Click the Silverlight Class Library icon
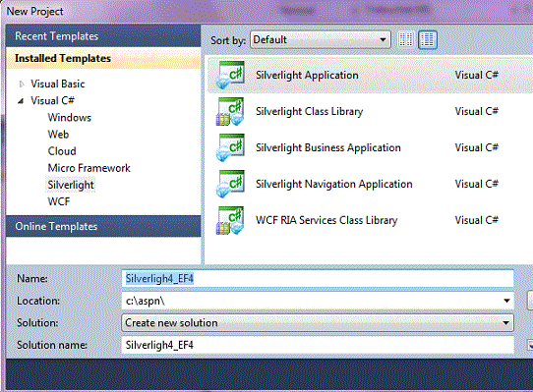 coord(231,111)
